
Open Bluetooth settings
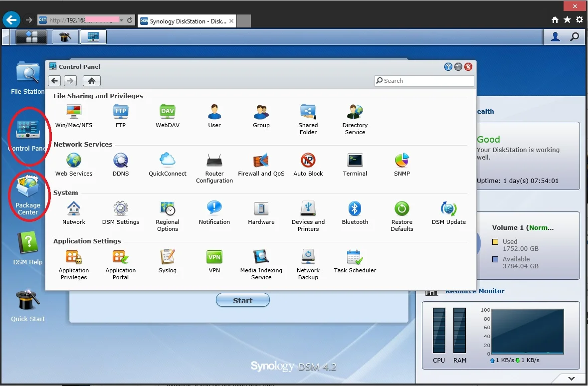point(355,212)
